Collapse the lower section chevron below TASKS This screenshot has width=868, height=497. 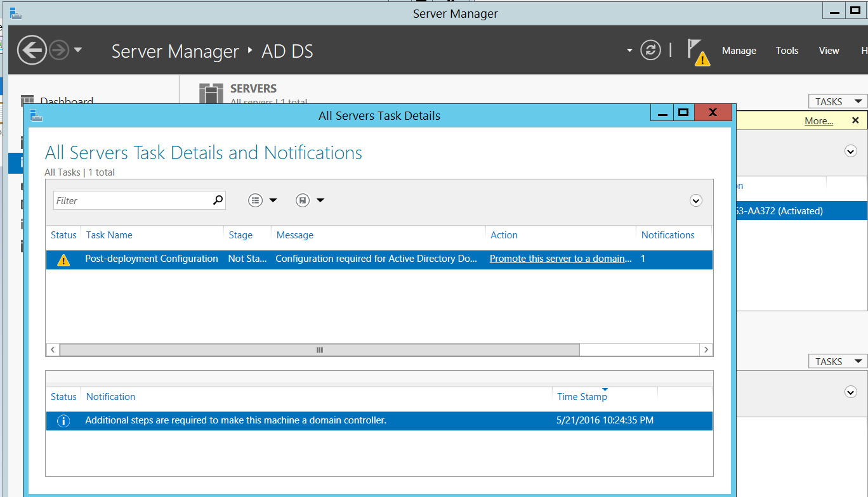(x=851, y=392)
